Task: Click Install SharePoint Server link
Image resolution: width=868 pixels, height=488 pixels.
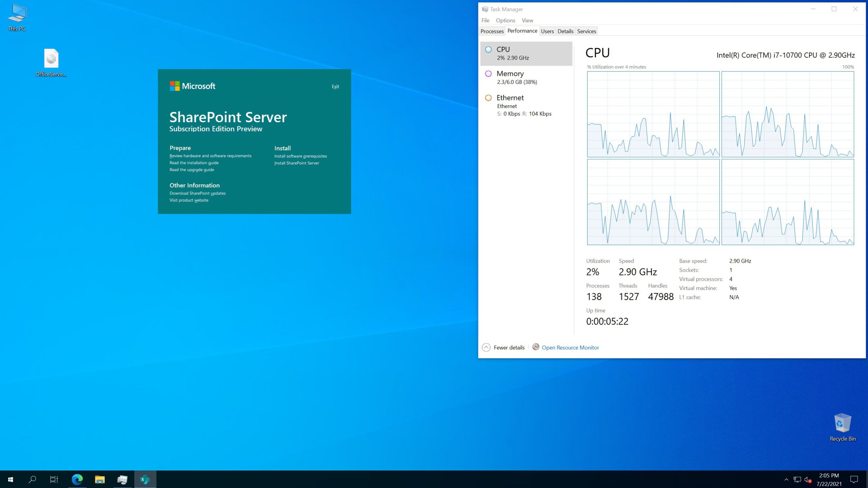Action: click(297, 163)
